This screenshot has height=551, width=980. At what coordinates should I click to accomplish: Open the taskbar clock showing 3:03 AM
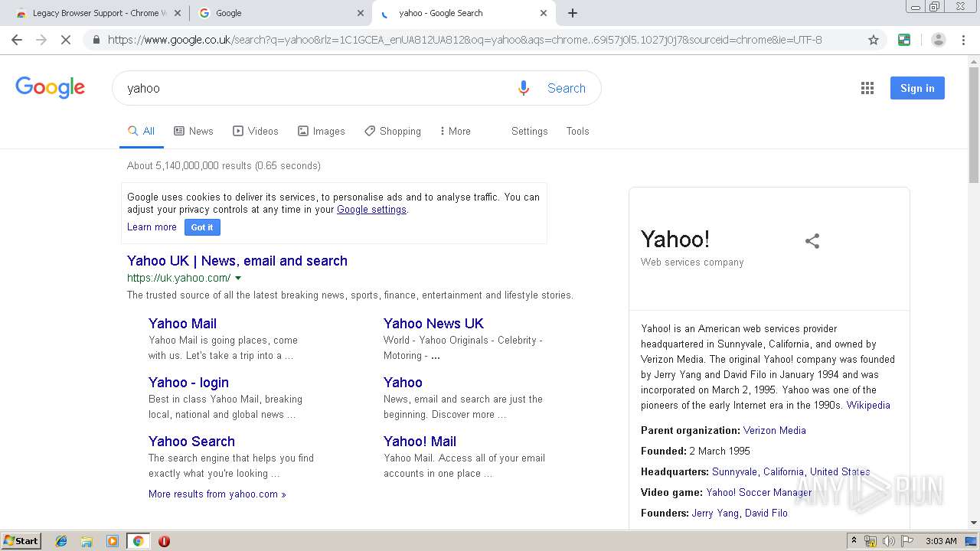941,541
